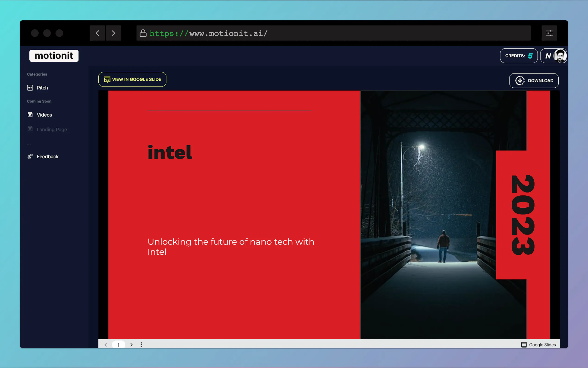Click the motionit logo
The image size is (588, 368).
tap(54, 56)
